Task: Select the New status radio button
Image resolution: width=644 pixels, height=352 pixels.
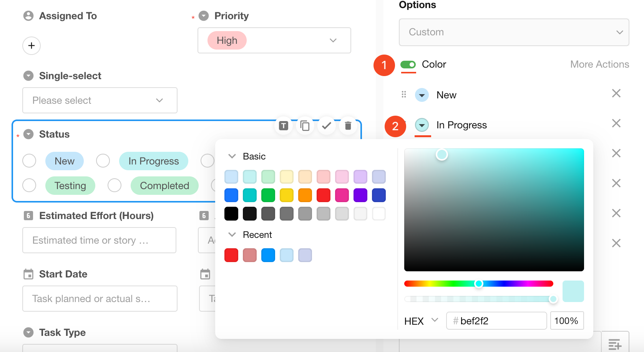Action: pyautogui.click(x=29, y=161)
